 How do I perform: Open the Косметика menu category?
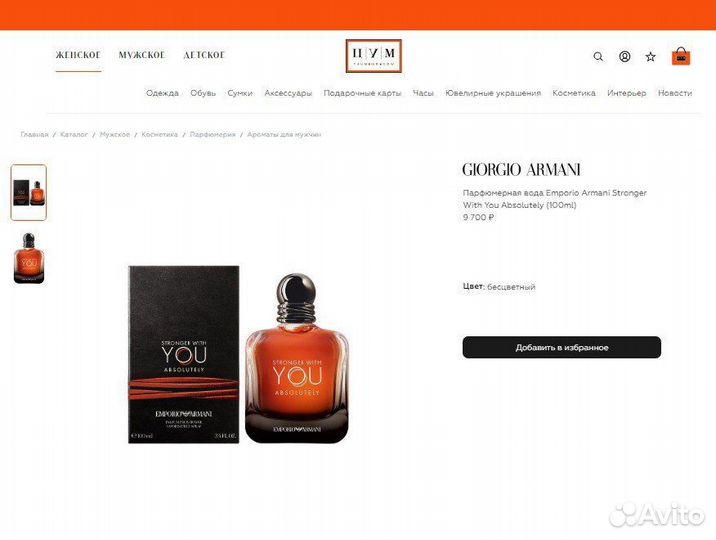pyautogui.click(x=574, y=93)
